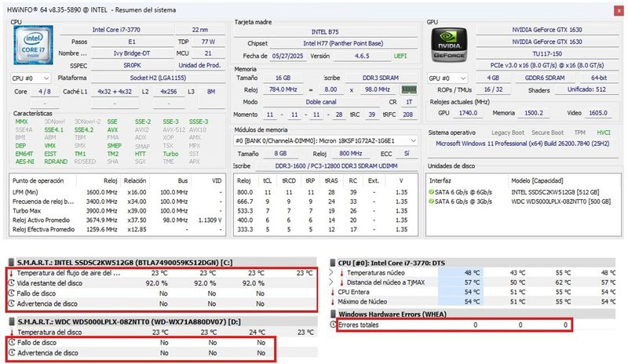Click the NVIDIA GeForce GTX 1630 top field
The width and height of the screenshot is (628, 364).
547,30
